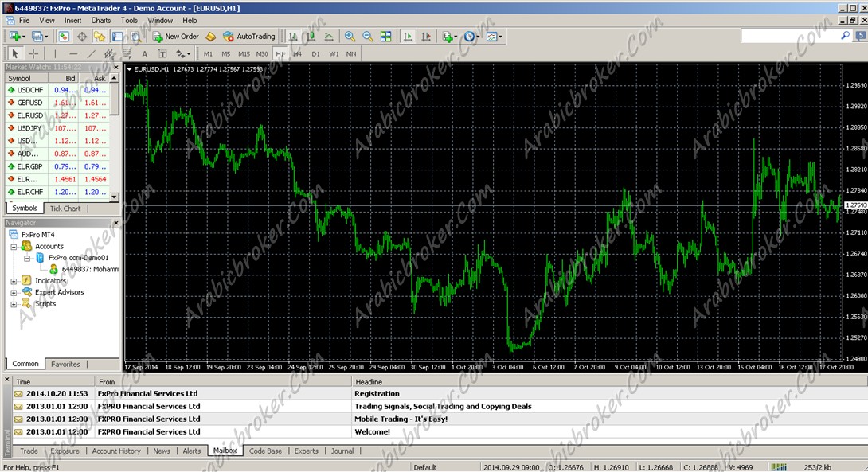Screen dimensions: 868x472
Task: Click the chart window icon left of File
Action: [x=10, y=21]
